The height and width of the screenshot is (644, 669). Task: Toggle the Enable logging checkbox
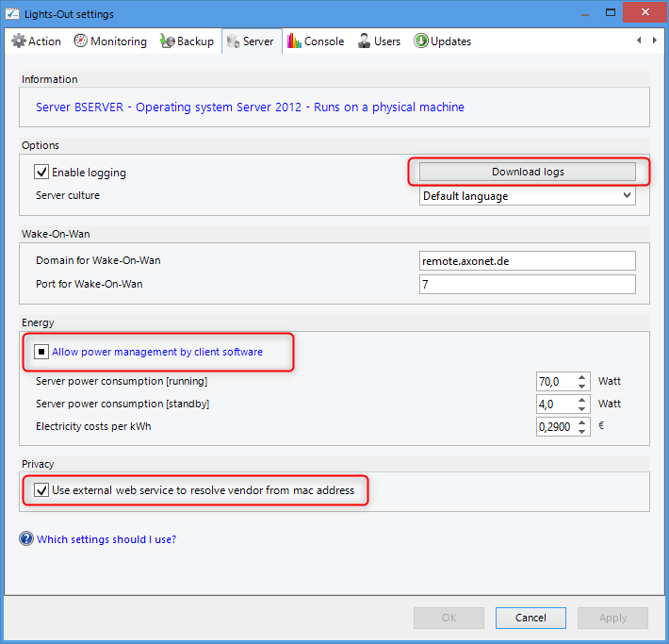41,173
